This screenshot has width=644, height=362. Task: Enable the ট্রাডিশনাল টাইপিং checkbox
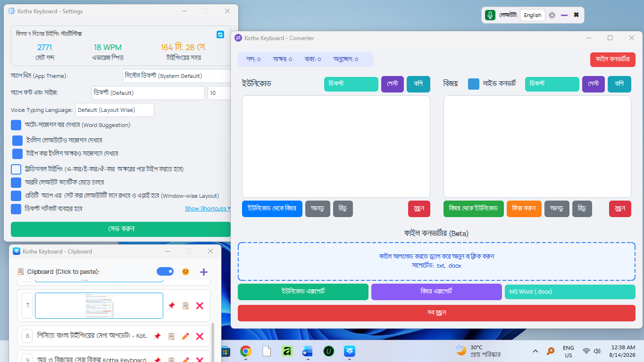point(16,169)
